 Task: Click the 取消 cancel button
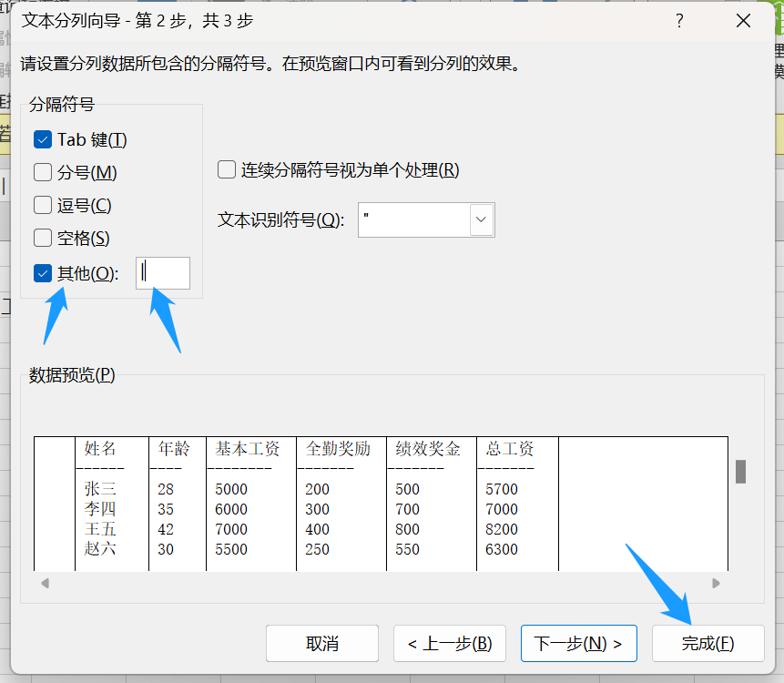point(321,642)
